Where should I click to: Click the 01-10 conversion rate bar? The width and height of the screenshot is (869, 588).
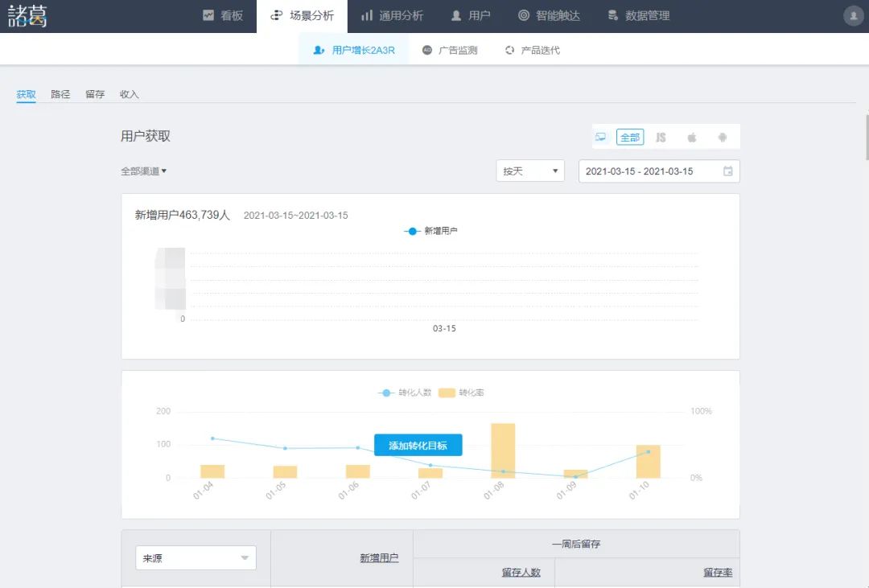pos(649,461)
